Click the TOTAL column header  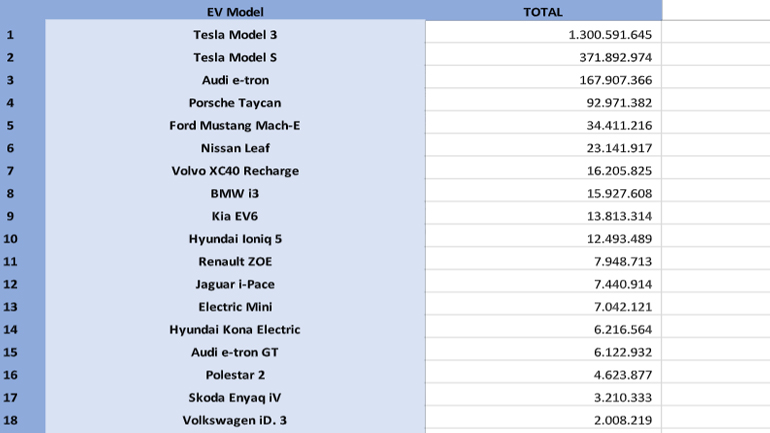coord(543,12)
